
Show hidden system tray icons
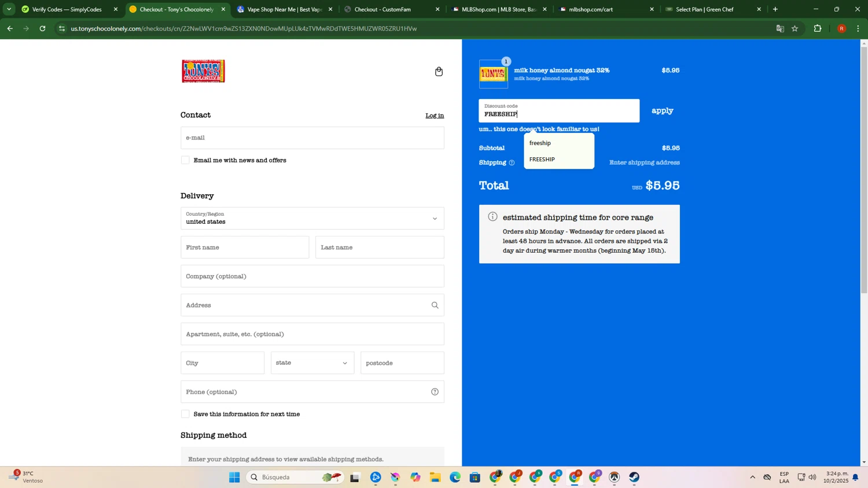(752, 477)
